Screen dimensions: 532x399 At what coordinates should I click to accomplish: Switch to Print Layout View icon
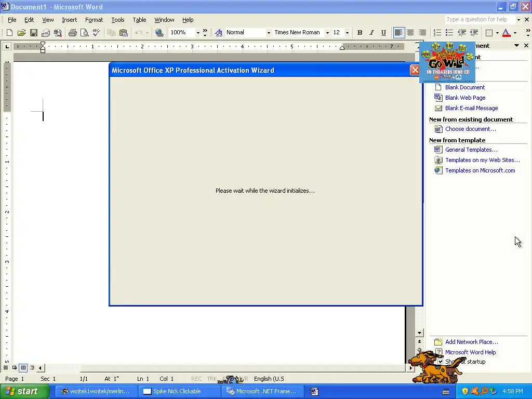coord(23,368)
